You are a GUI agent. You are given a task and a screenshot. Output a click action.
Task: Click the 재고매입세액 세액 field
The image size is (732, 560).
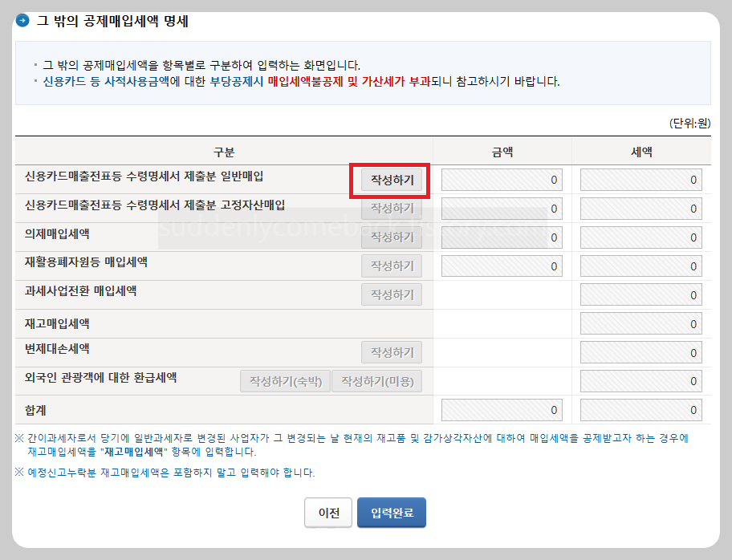640,323
